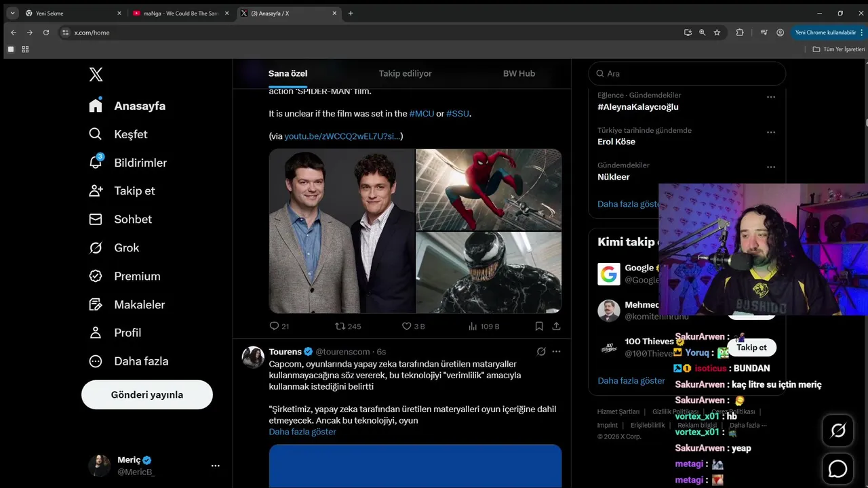Like the post with 3 B likes
The height and width of the screenshot is (488, 868).
pos(414,326)
